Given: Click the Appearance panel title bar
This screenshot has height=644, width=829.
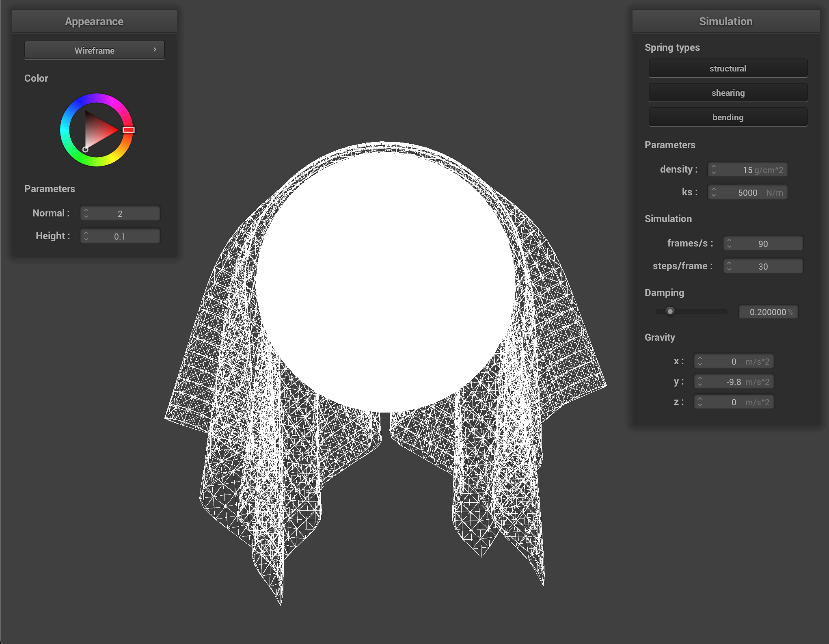Looking at the screenshot, I should tap(94, 21).
